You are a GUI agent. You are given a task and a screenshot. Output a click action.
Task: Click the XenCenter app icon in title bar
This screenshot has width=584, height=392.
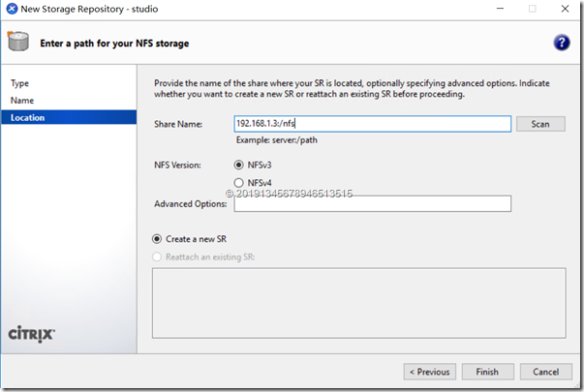click(x=11, y=8)
